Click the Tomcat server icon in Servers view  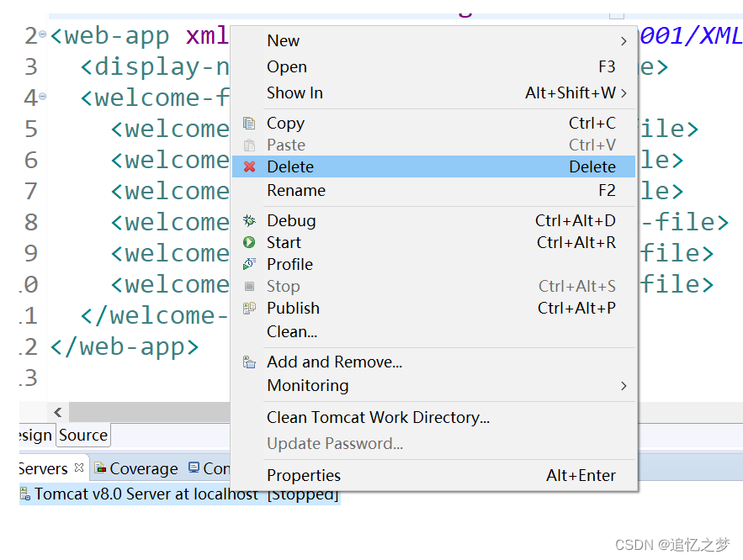click(25, 494)
